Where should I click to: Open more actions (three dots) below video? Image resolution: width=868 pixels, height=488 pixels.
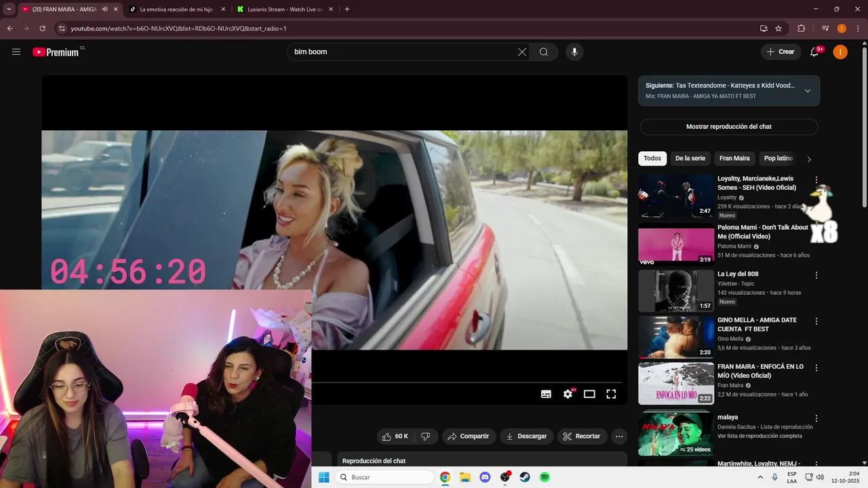(619, 436)
